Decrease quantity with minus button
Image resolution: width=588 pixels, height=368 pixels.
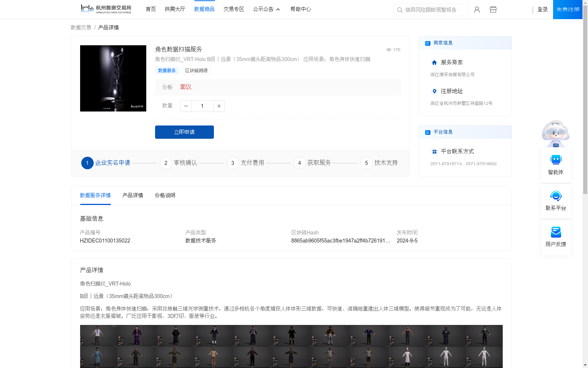pos(186,106)
